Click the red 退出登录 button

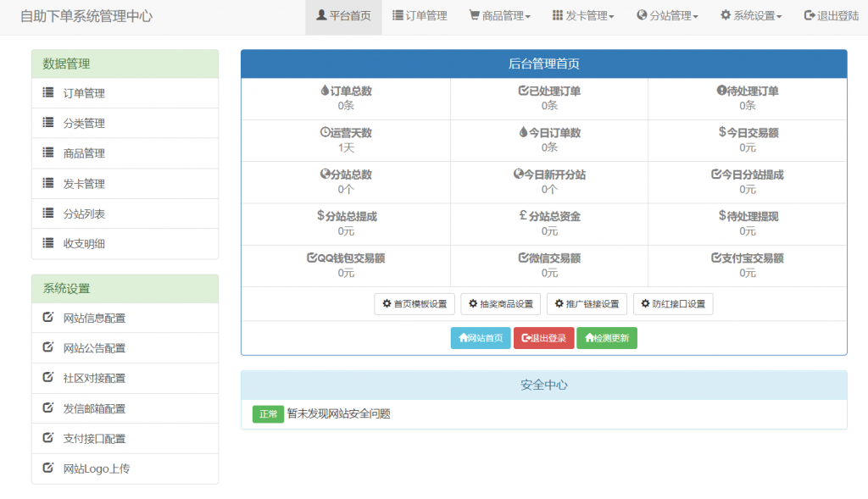coord(543,338)
